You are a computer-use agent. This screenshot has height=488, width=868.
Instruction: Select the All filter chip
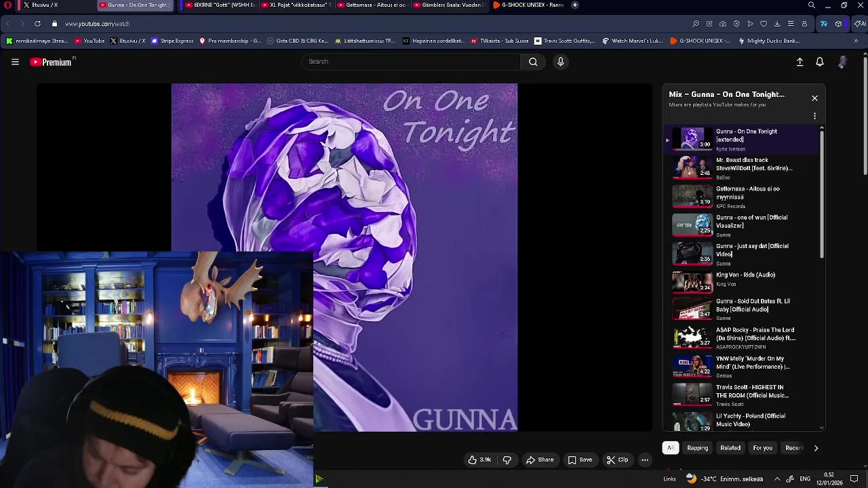[670, 448]
